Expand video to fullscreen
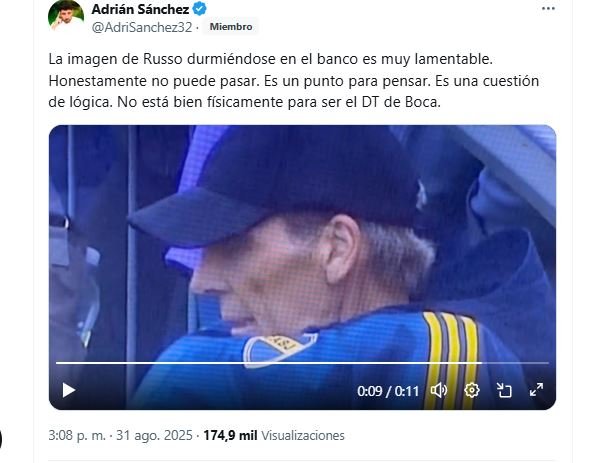596x463 pixels. pyautogui.click(x=536, y=390)
